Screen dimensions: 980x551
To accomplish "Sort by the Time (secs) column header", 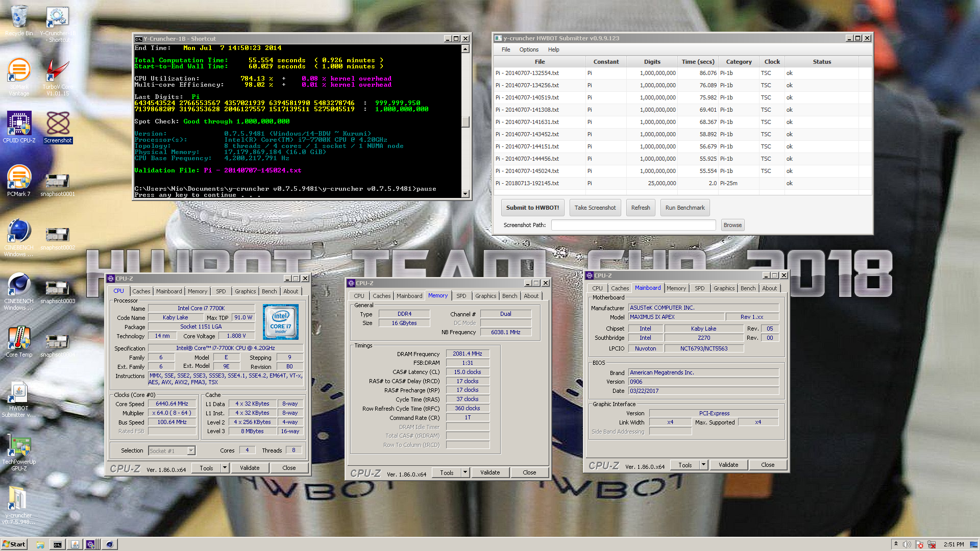I will (x=698, y=62).
